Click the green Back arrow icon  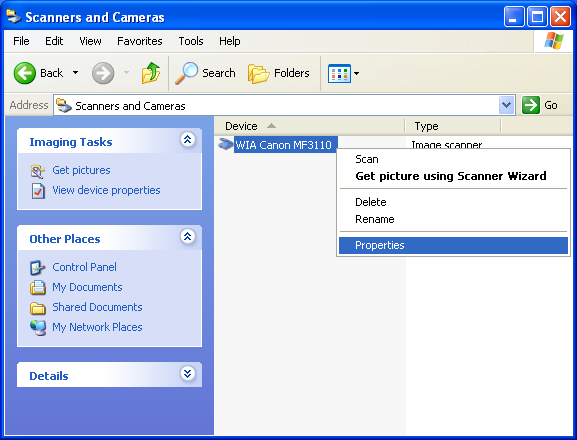25,73
